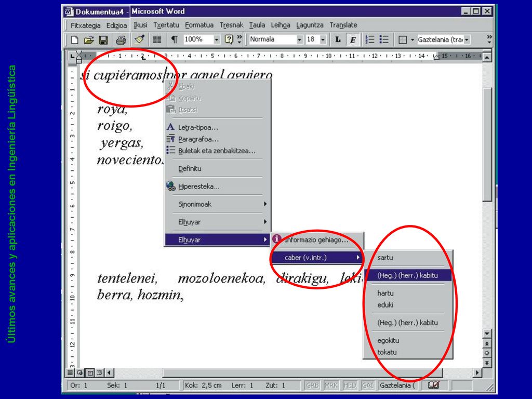Open the Edizioa menu
This screenshot has height=399, width=532.
117,25
